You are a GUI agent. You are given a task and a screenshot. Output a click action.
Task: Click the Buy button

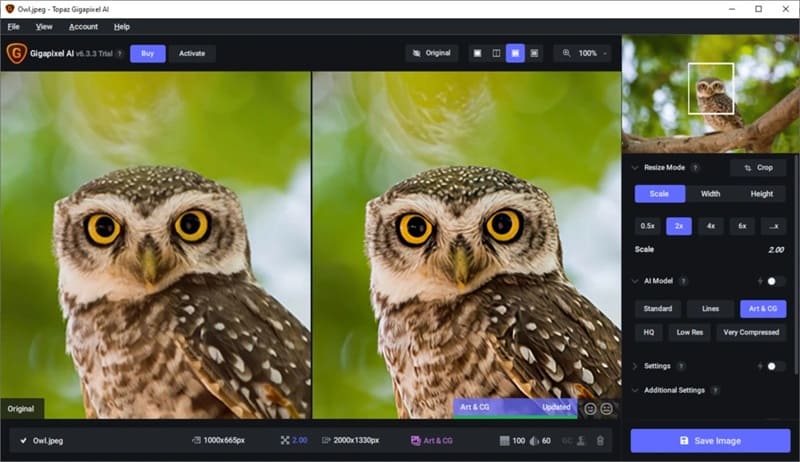[147, 54]
